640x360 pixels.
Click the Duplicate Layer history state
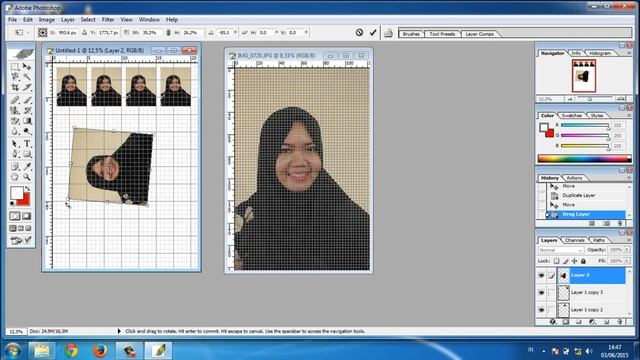pyautogui.click(x=586, y=196)
